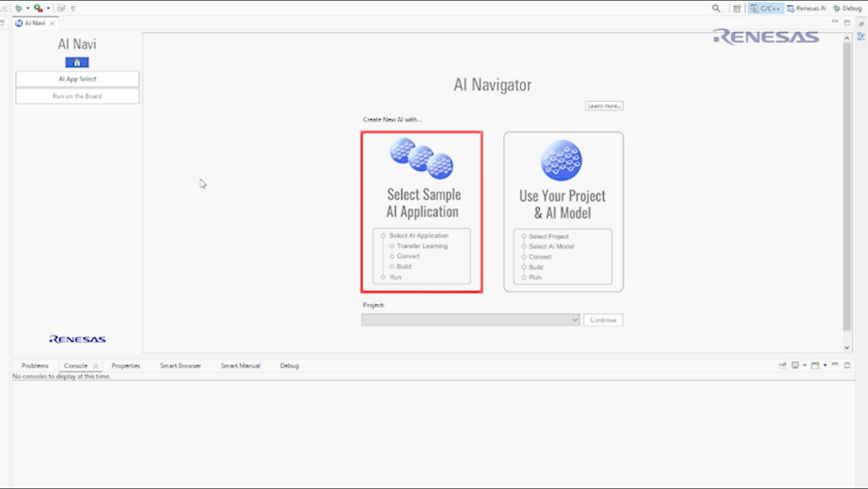Click the AI Navigator scroll down arrow
Image resolution: width=868 pixels, height=489 pixels.
click(x=846, y=347)
